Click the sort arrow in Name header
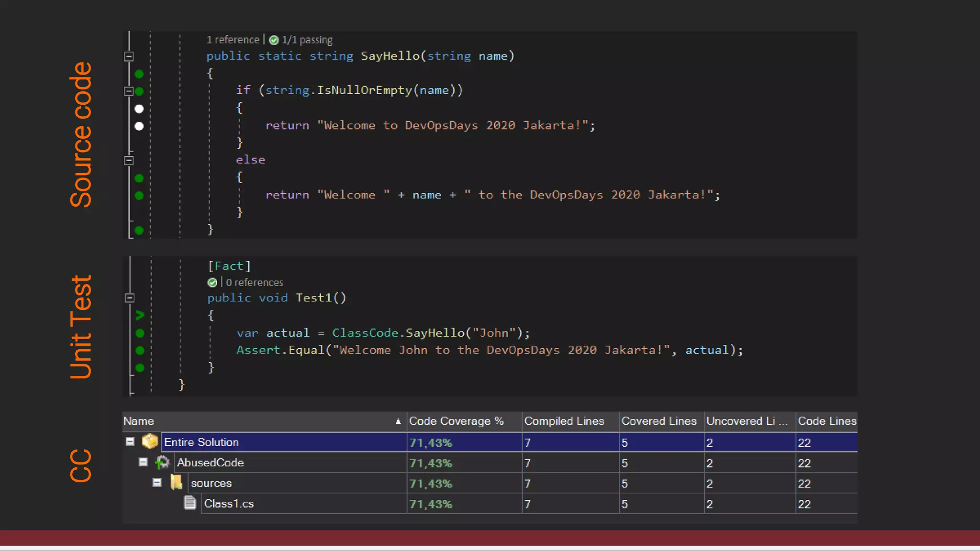Viewport: 980px width, 551px height. pyautogui.click(x=398, y=421)
